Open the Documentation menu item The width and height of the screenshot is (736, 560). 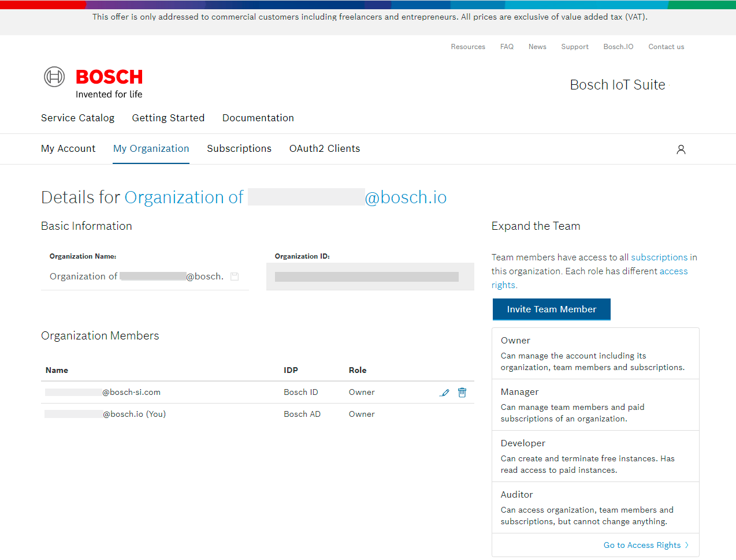258,118
